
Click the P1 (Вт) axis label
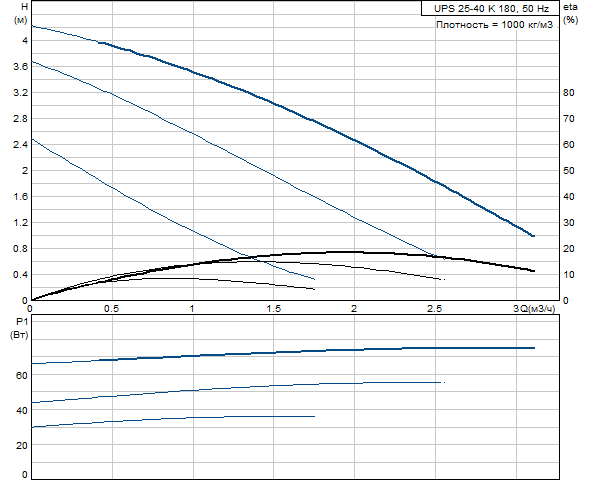click(x=20, y=328)
